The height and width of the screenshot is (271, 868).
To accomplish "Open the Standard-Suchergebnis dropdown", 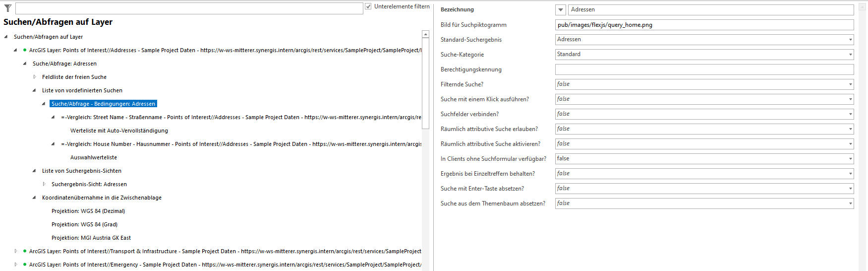I will tap(850, 40).
